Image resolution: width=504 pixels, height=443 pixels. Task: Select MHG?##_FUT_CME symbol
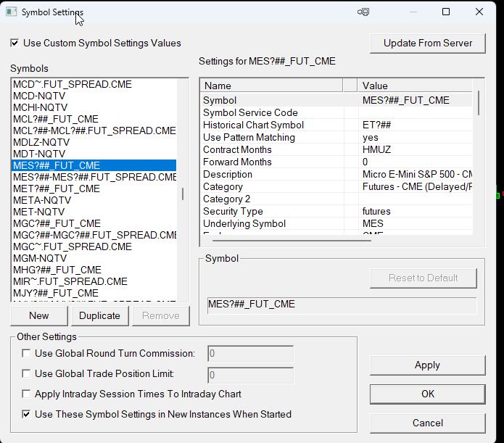pyautogui.click(x=94, y=270)
